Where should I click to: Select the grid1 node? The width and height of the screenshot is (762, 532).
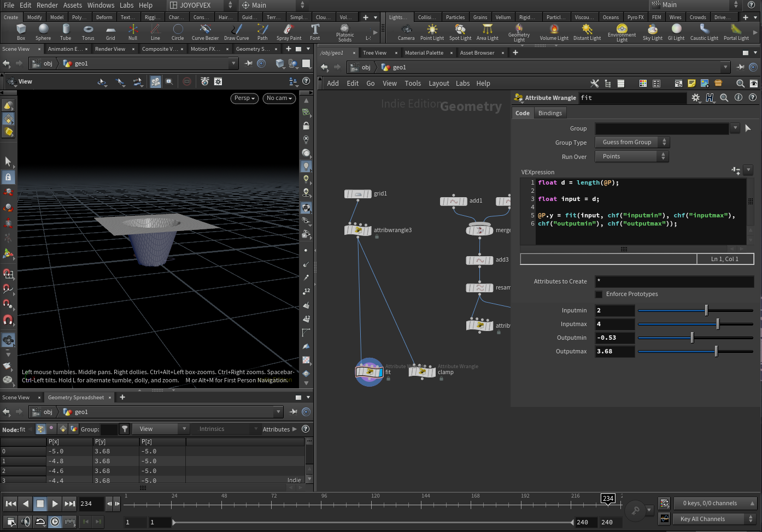358,194
